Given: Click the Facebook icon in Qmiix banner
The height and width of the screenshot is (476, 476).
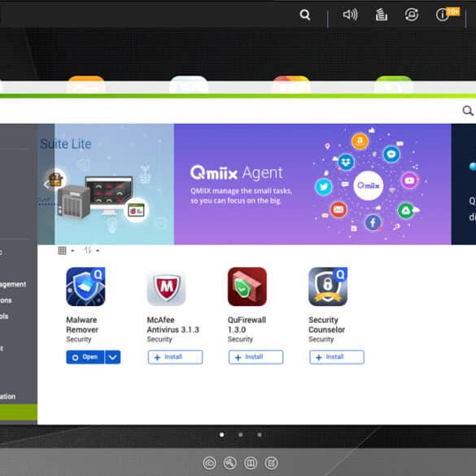Looking at the screenshot, I should point(373,222).
